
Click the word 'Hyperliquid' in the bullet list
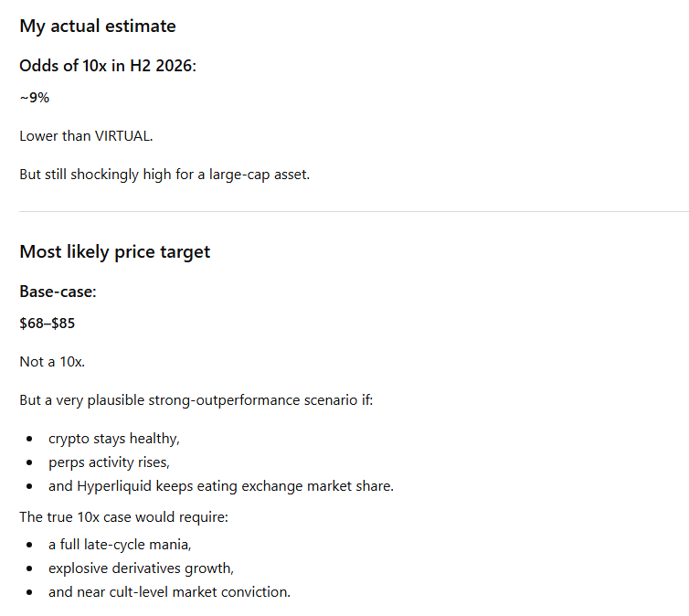(x=114, y=486)
